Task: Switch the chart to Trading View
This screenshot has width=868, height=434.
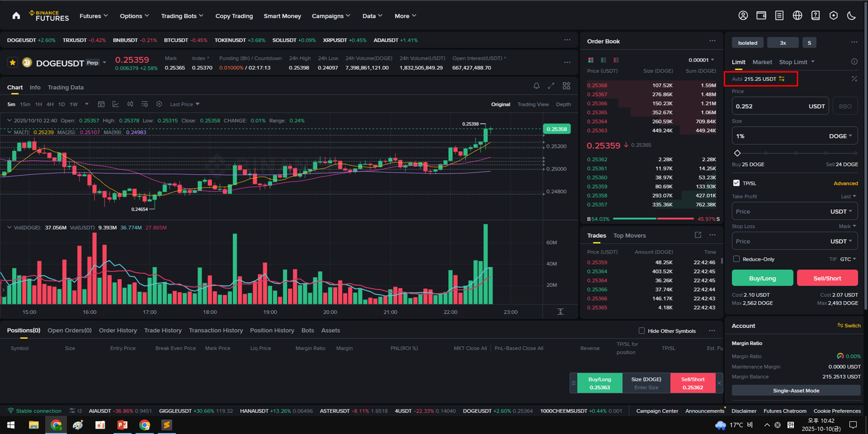Action: tap(533, 104)
